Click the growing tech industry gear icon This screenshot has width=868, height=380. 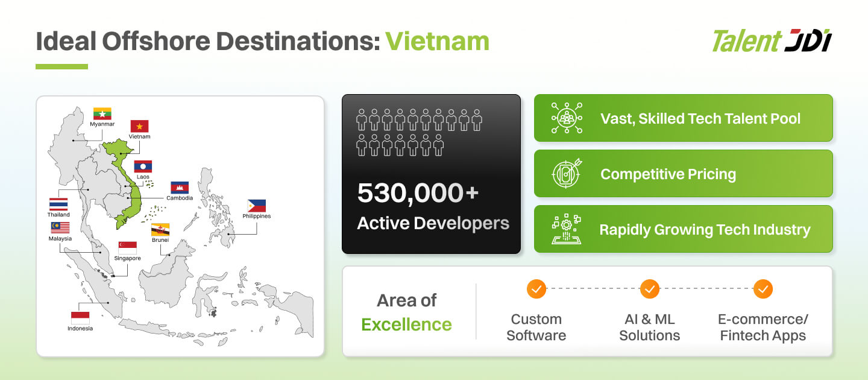point(567,229)
